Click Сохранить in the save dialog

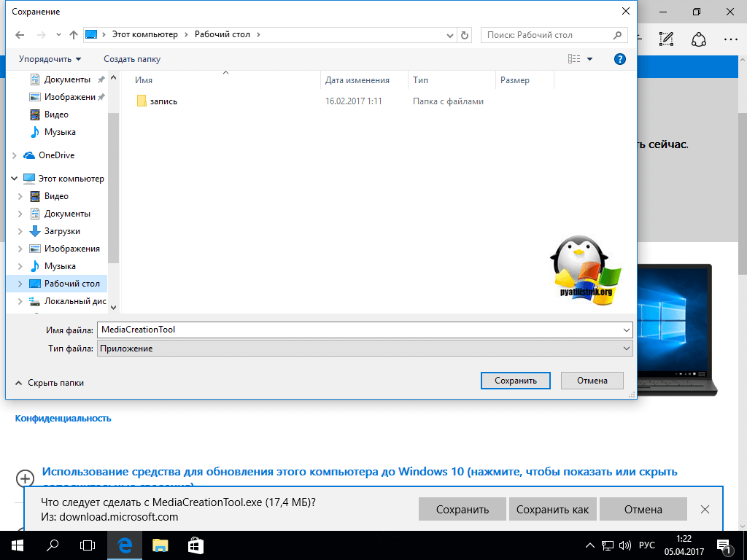point(516,381)
